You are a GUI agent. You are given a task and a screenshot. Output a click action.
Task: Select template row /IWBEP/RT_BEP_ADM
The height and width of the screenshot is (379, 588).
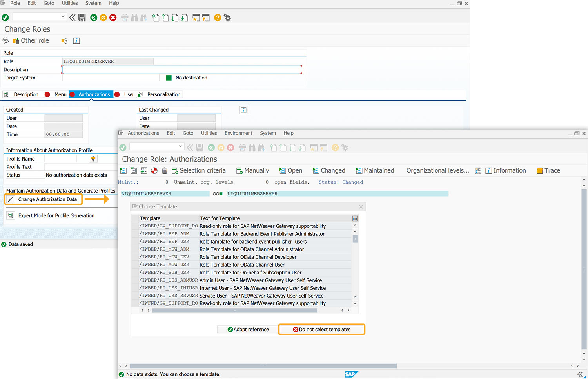coord(241,234)
